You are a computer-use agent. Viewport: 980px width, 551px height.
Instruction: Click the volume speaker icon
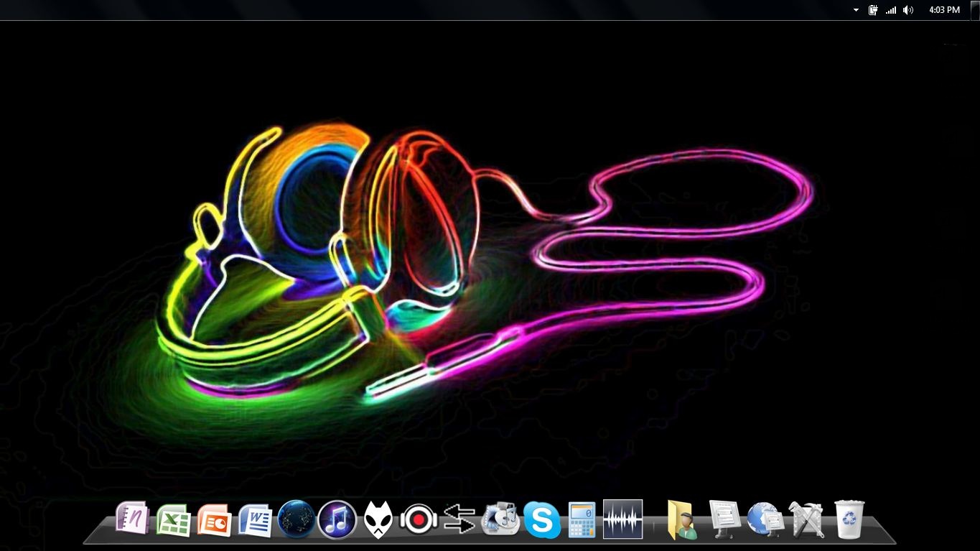click(x=908, y=10)
